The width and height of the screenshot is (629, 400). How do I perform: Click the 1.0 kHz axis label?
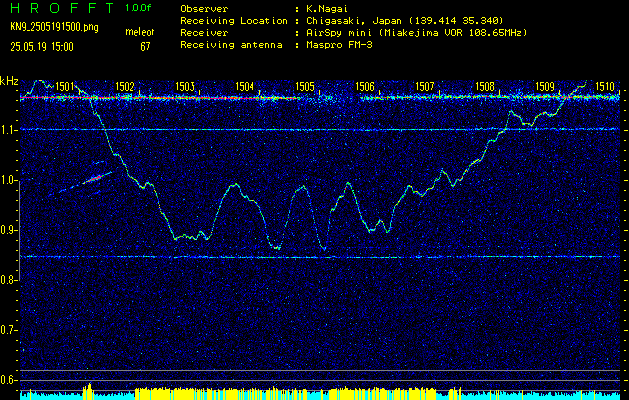pos(9,181)
